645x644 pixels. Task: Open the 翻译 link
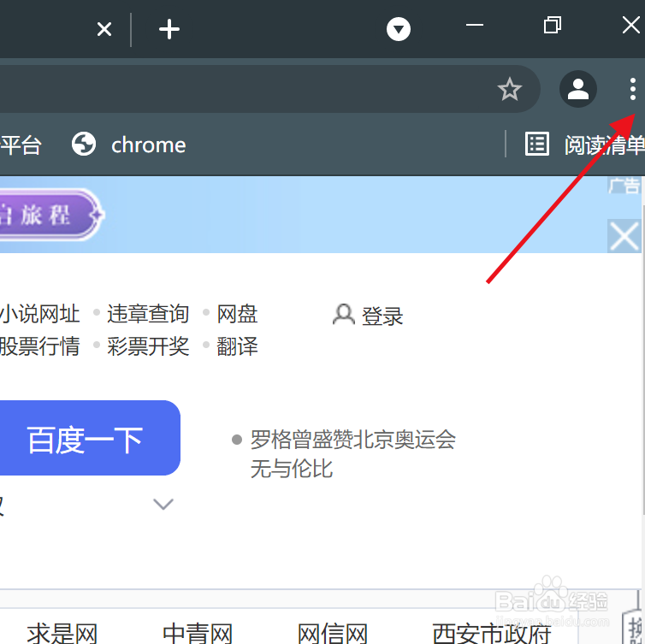[237, 346]
